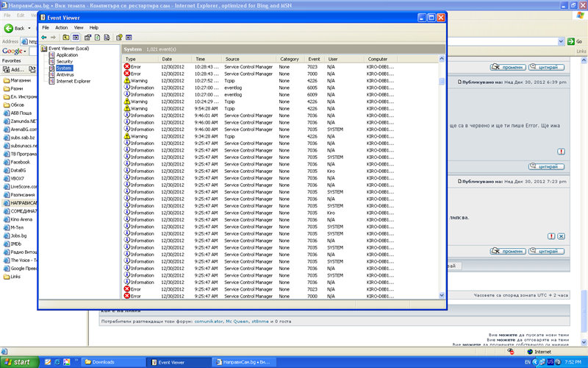Open the View menu in Event Viewer
The image size is (588, 368).
[79, 27]
